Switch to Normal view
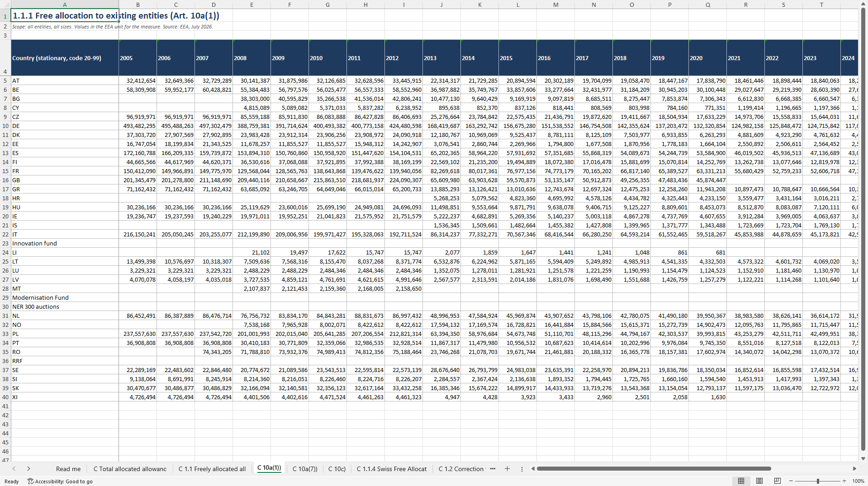 tap(741, 481)
